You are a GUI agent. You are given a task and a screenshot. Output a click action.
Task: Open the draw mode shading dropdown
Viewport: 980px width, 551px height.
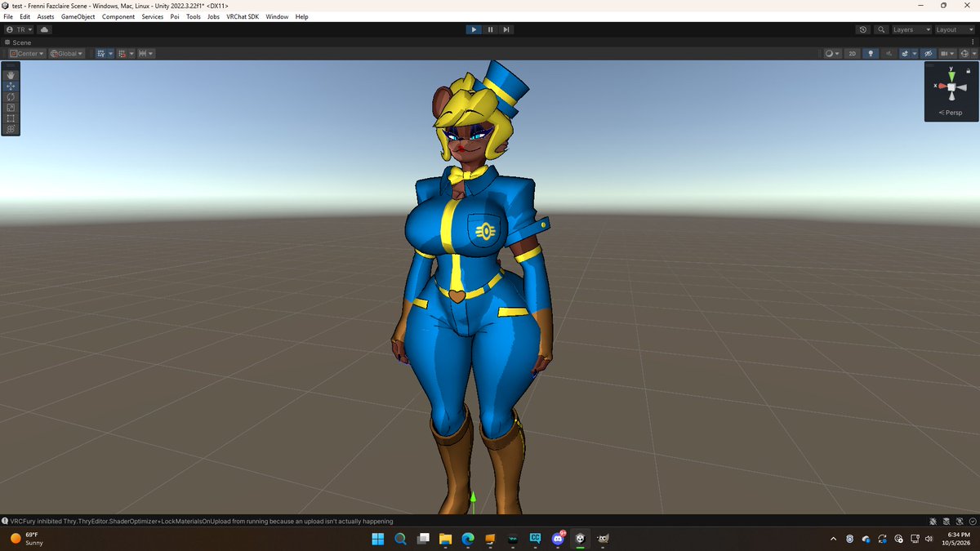coord(832,53)
